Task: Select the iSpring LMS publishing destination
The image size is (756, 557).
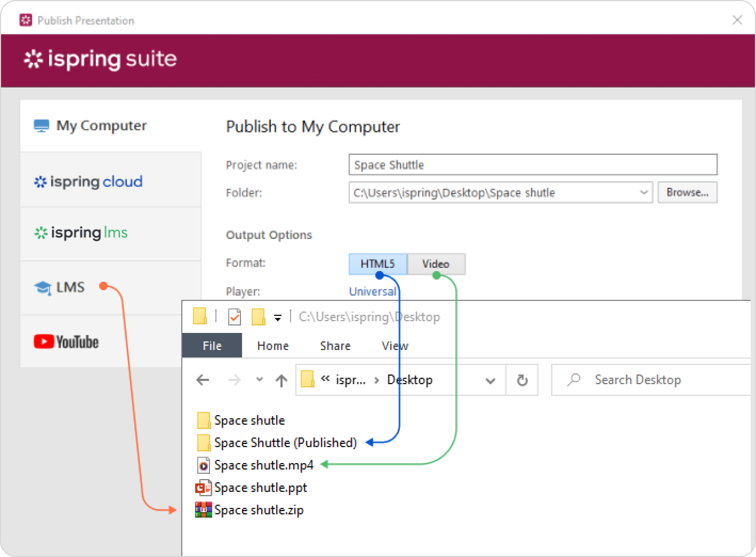Action: coord(81,233)
